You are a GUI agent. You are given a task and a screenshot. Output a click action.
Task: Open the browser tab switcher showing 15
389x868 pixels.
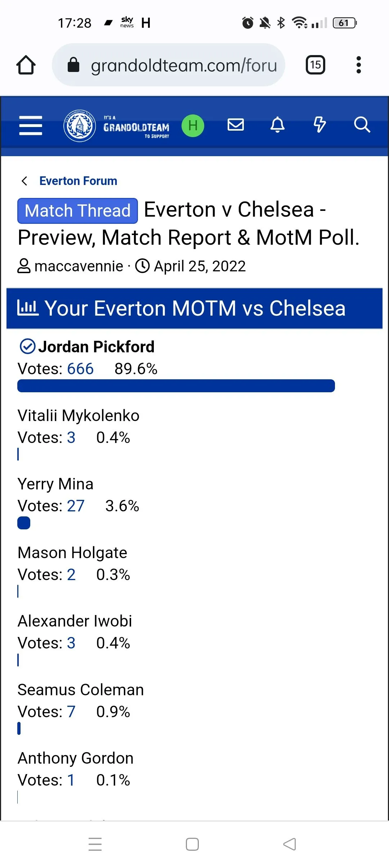(x=315, y=65)
